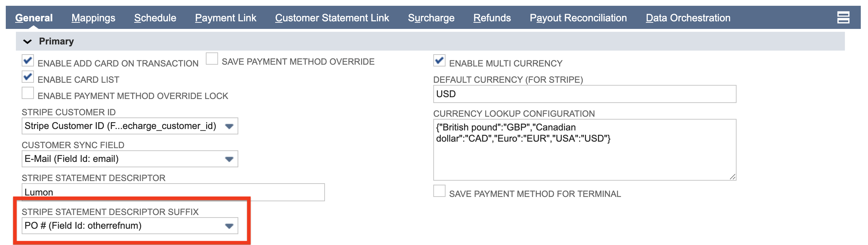Open the Refunds tab
868x245 pixels.
point(492,18)
